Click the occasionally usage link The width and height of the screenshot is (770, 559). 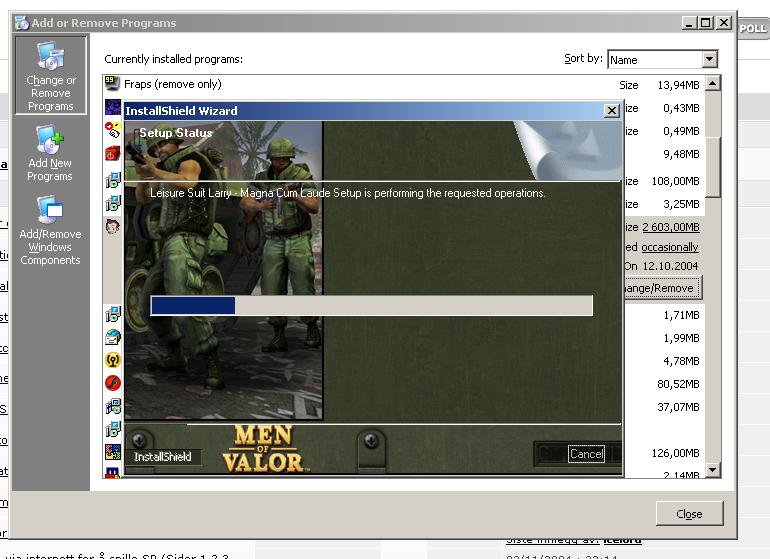[670, 247]
